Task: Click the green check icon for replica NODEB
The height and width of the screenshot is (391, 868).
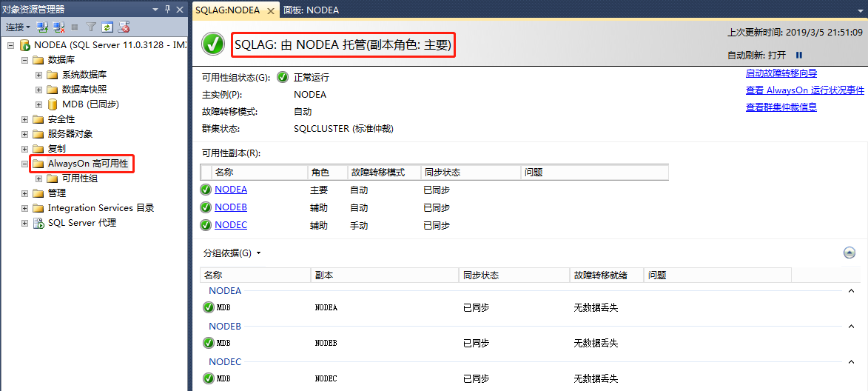Action: pyautogui.click(x=206, y=207)
